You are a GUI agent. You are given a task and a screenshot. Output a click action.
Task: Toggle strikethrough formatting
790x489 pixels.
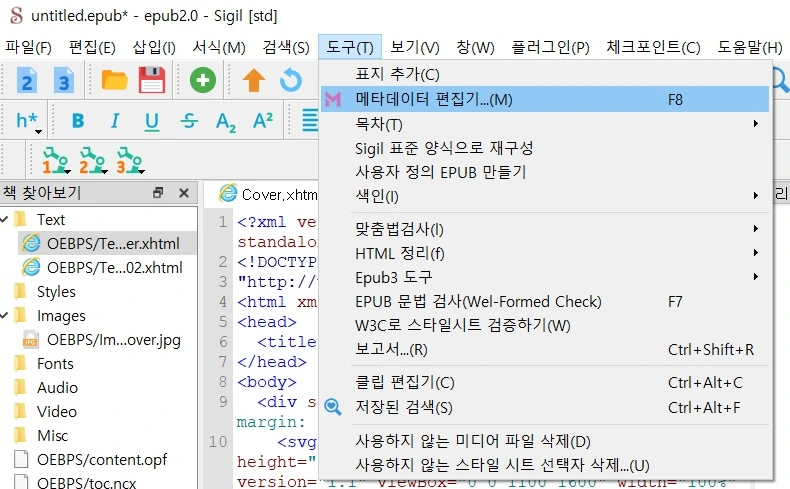click(189, 121)
